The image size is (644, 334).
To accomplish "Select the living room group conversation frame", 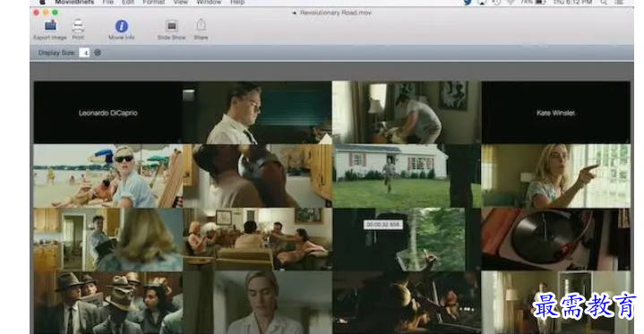I will tap(257, 239).
